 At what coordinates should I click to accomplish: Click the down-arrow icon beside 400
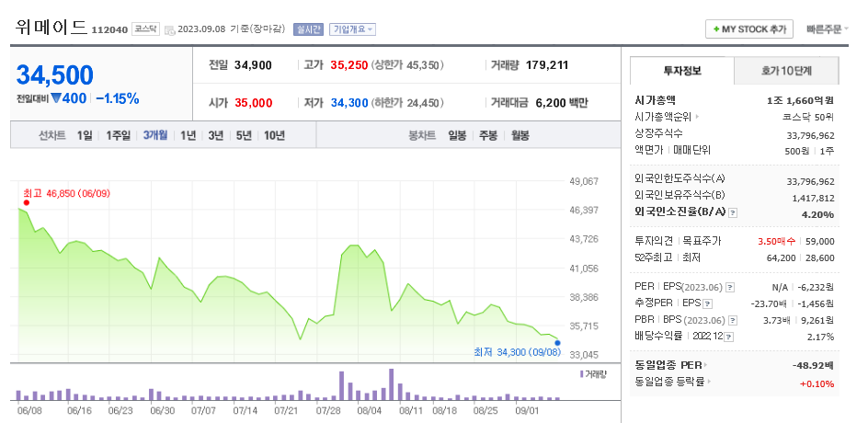tap(55, 98)
